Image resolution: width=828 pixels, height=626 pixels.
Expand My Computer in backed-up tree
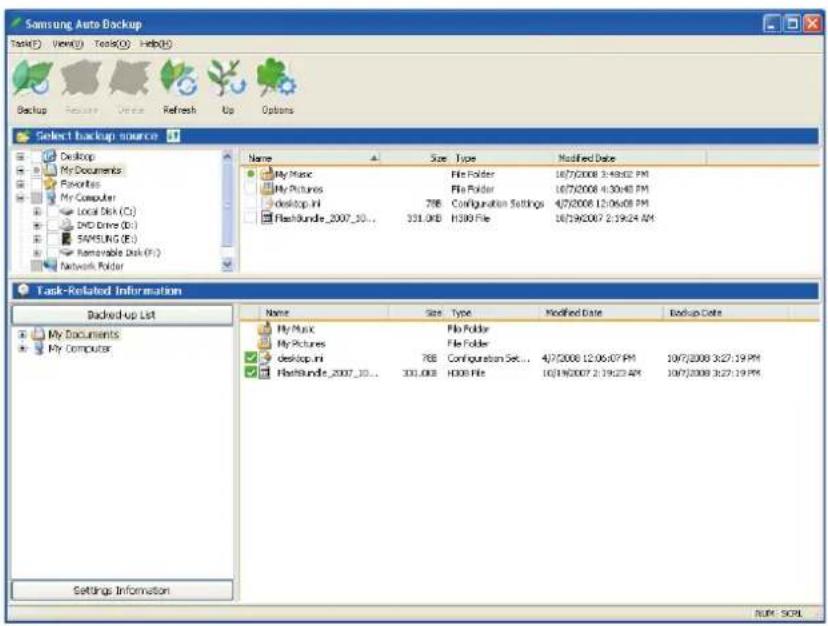click(22, 349)
